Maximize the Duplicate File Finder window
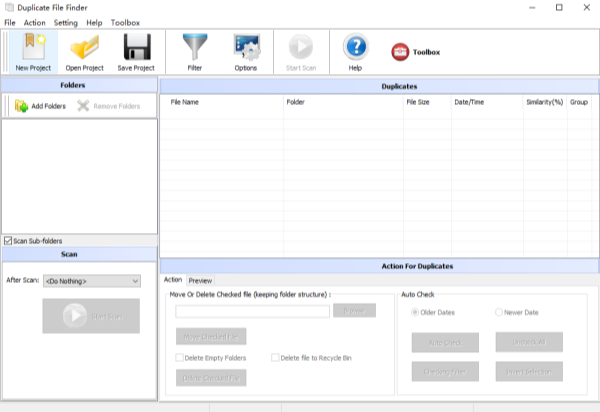Viewport: 600px width, 412px height. [x=559, y=8]
